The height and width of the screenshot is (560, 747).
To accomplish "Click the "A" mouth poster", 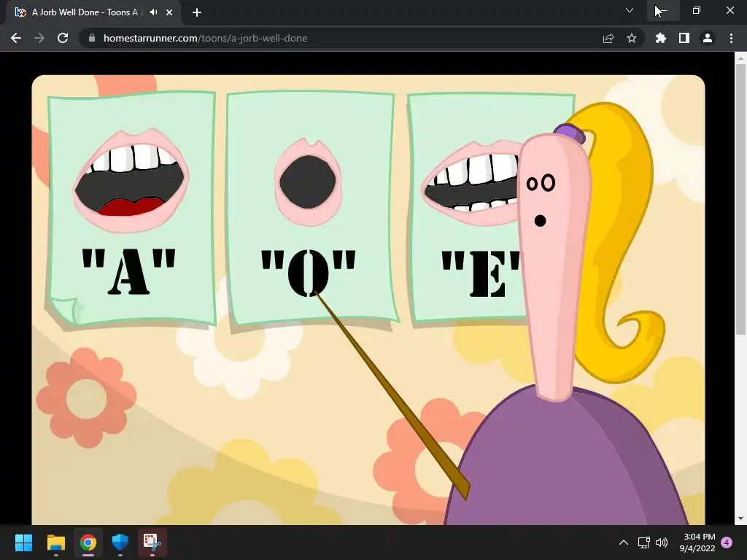I will 131,209.
